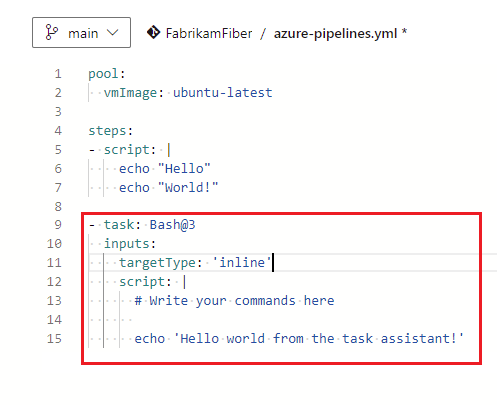
Task: Click 'vmImage' key on line 2
Action: [x=130, y=93]
